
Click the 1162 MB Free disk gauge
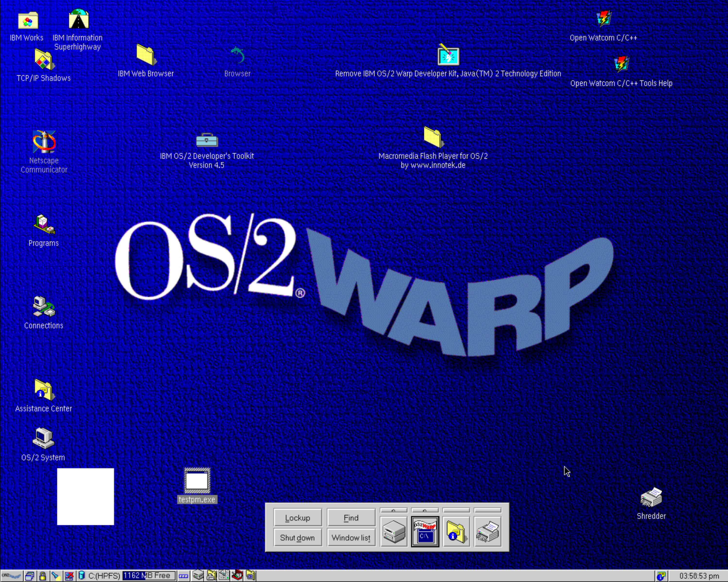(149, 576)
